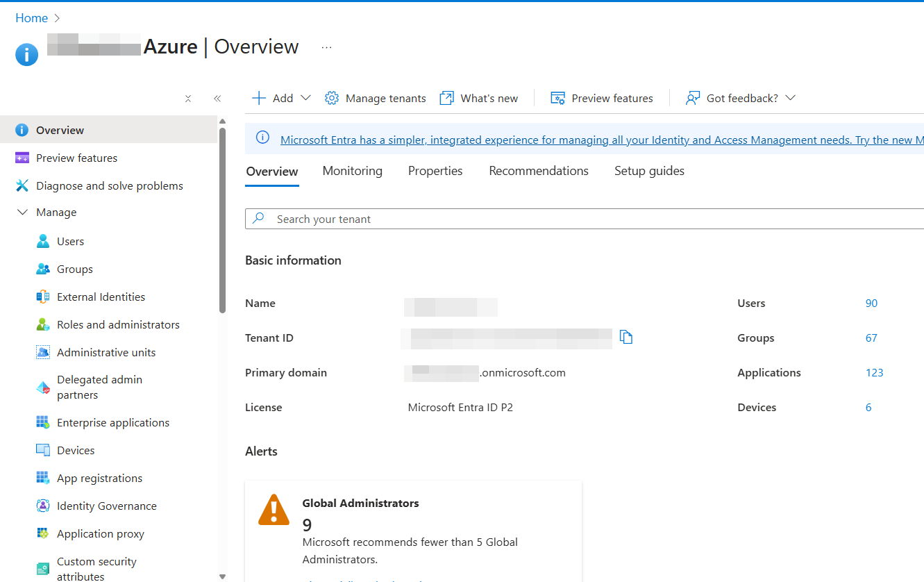Select Administrative units in sidebar
Screen dimensions: 924x582
click(x=106, y=352)
